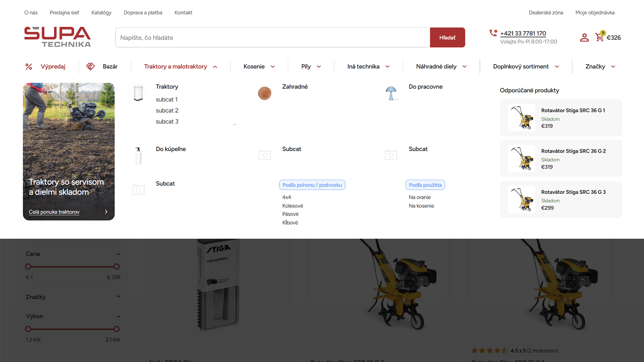
Task: Click the Výpredaj menu item
Action: [53, 67]
